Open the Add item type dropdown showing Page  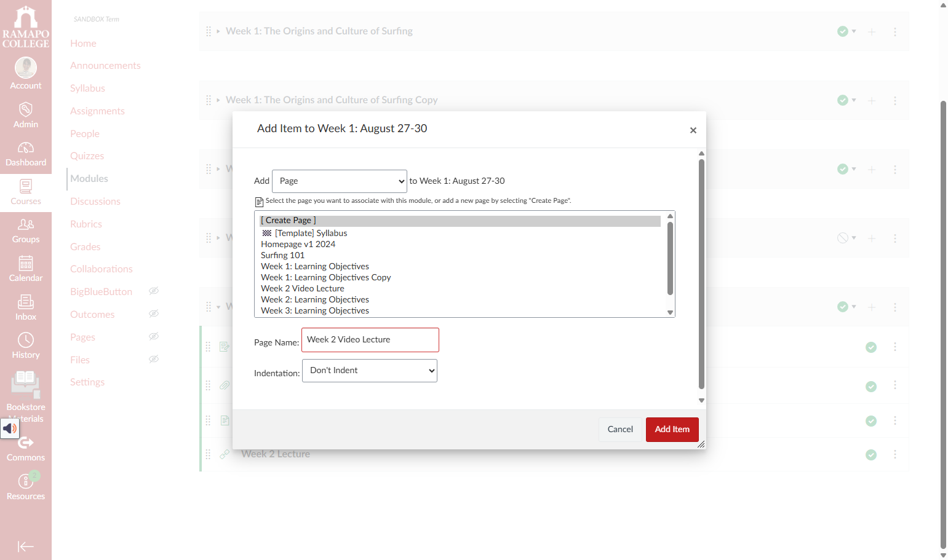click(340, 181)
